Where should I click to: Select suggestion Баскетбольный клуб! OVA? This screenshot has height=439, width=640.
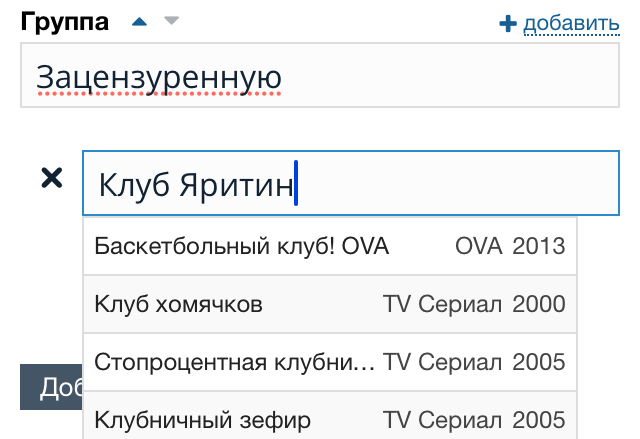click(241, 246)
